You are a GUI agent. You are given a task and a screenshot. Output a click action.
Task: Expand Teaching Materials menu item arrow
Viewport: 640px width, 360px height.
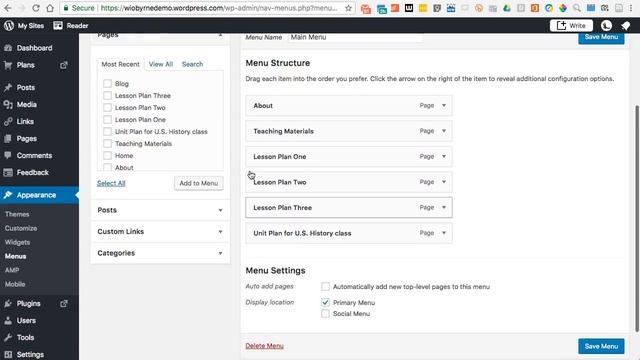(x=444, y=131)
